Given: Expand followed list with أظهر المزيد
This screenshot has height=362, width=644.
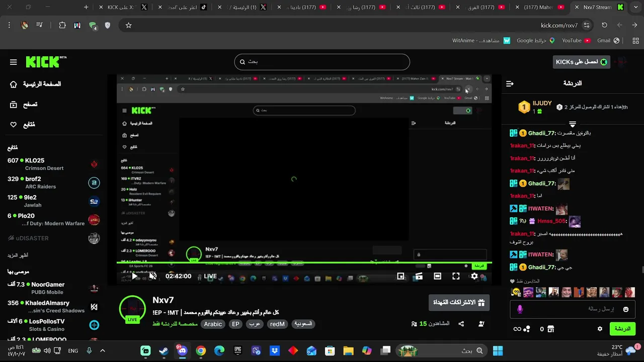Looking at the screenshot, I should (x=18, y=255).
